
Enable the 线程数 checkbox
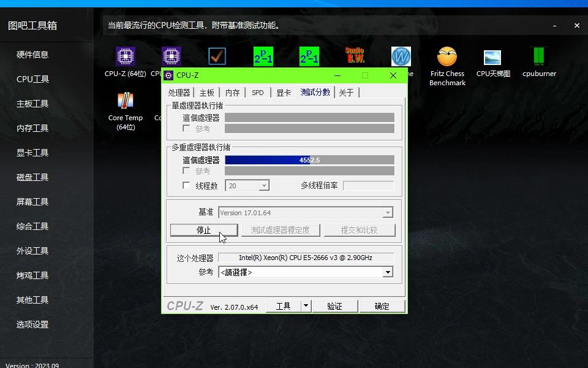tap(186, 185)
